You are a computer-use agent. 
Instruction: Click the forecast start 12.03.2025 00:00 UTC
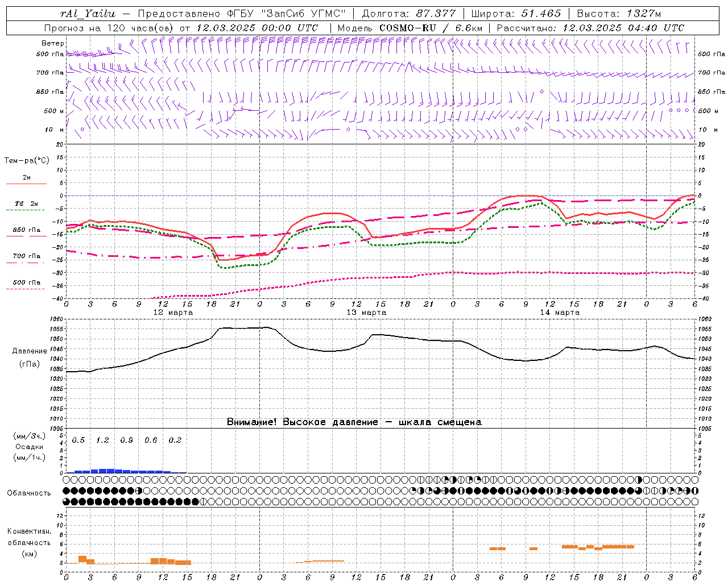pos(257,28)
